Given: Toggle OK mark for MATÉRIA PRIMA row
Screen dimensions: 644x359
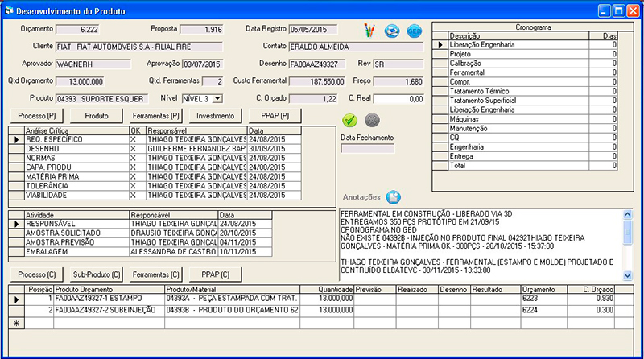Looking at the screenshot, I should 138,176.
